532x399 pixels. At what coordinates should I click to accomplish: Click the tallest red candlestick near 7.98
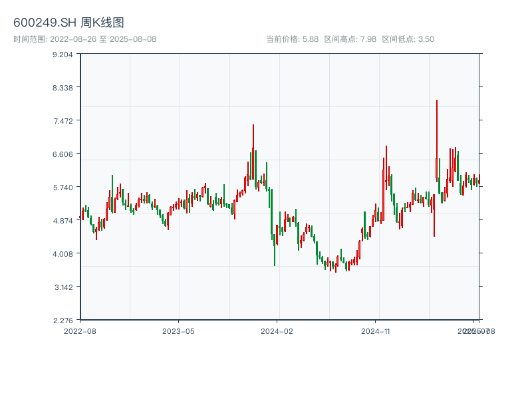[x=437, y=140]
